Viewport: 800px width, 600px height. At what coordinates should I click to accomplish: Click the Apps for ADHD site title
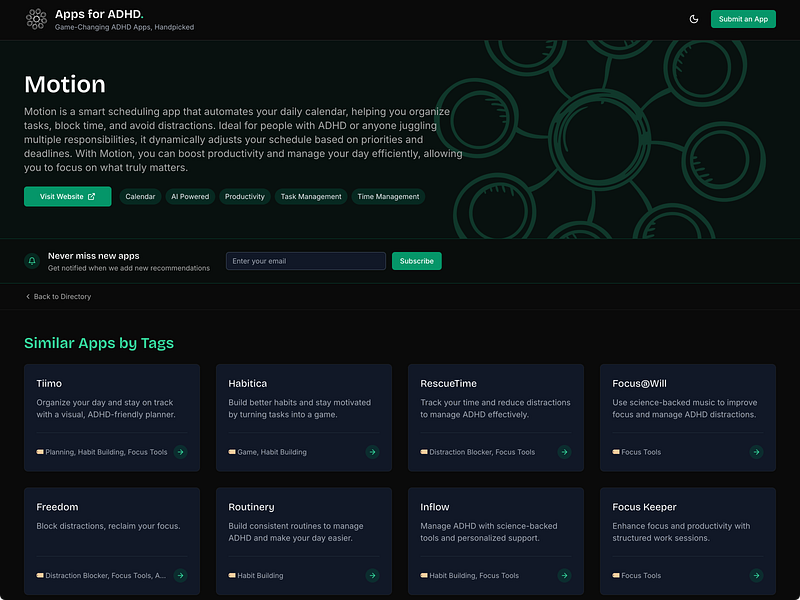pyautogui.click(x=99, y=14)
